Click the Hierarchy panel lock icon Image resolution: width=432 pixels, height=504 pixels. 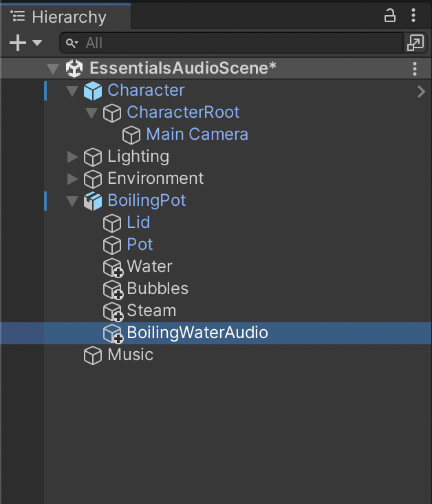389,15
